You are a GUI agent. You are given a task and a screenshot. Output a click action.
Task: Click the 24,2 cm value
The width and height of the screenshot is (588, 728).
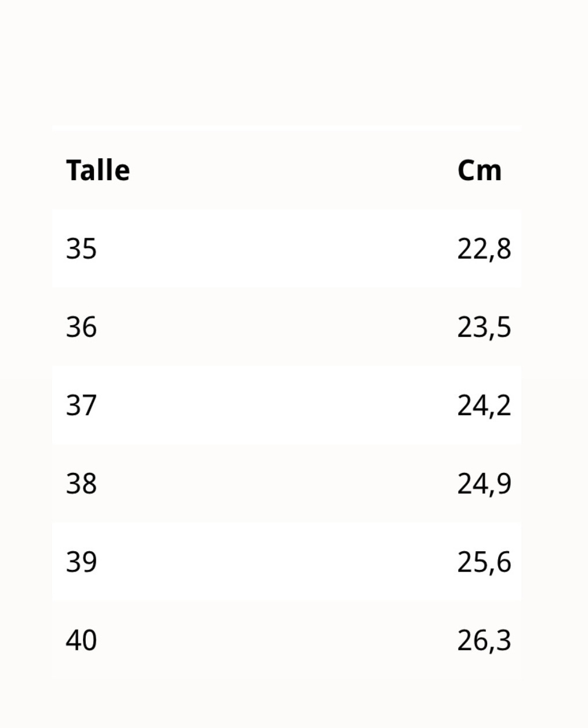[484, 406]
